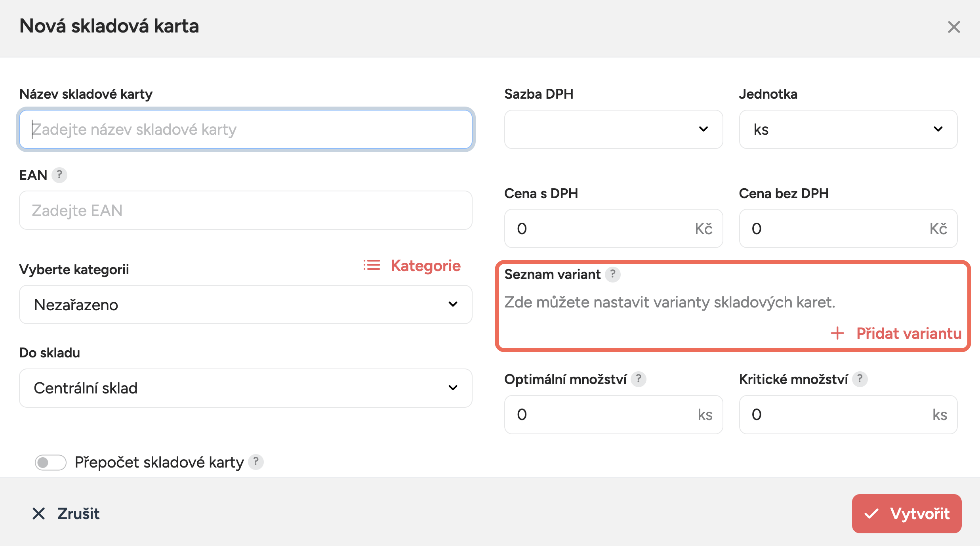The image size is (980, 546).
Task: Click the plus icon for Přidat variantu
Action: [837, 333]
